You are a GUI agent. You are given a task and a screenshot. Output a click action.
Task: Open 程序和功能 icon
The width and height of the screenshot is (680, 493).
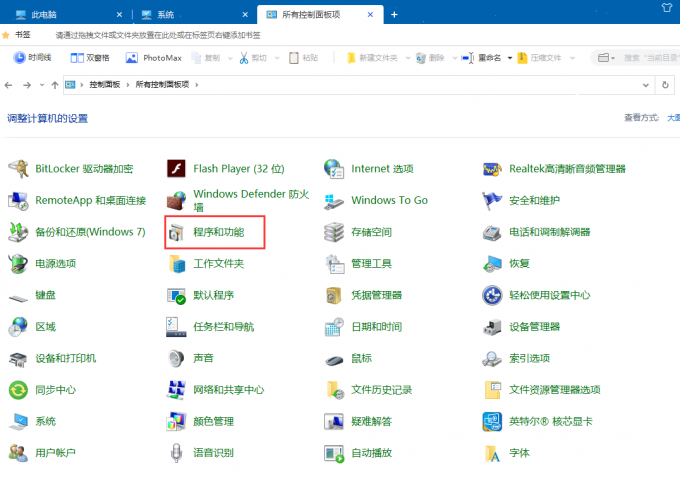coord(176,232)
